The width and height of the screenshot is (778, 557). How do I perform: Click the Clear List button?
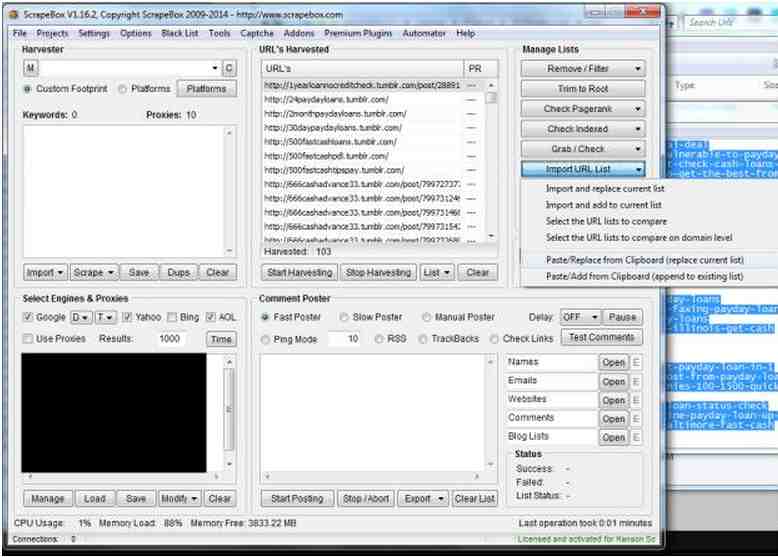474,498
